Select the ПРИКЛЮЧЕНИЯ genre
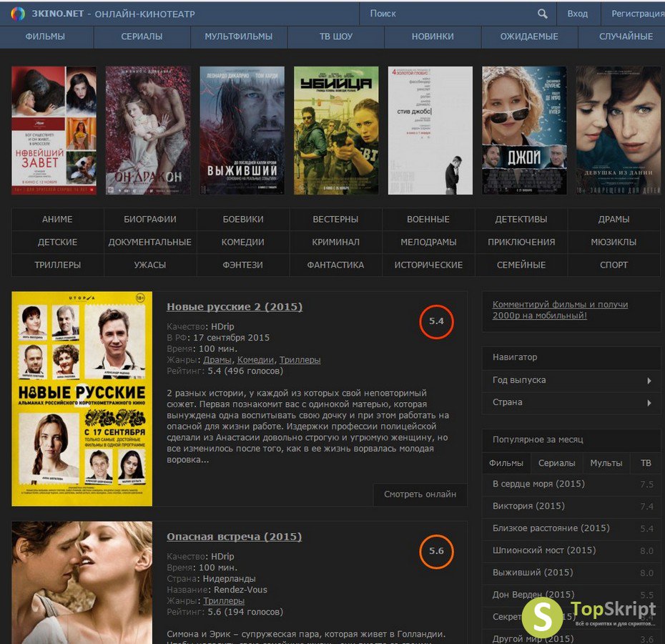Screen dimensions: 665x644 tap(521, 243)
